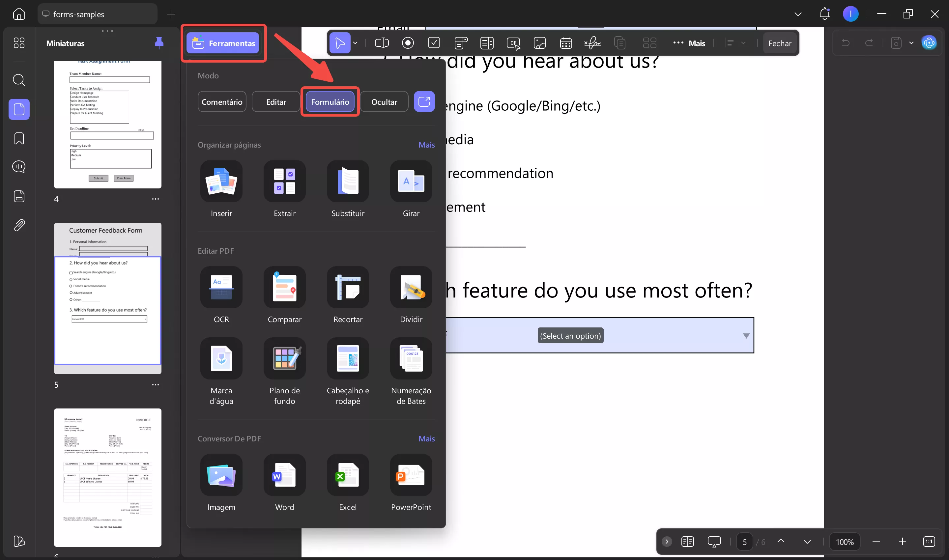Switch to Comentário mode
This screenshot has height=560, width=949.
click(x=221, y=102)
